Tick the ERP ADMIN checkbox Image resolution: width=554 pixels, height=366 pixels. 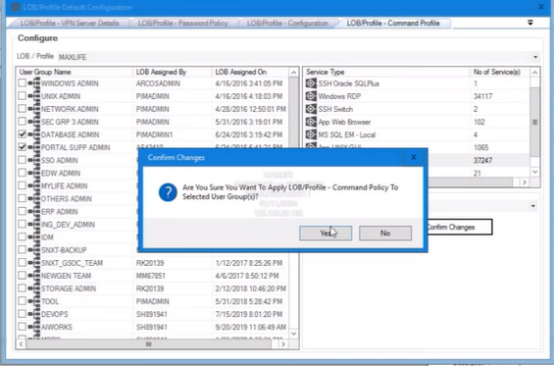click(22, 211)
